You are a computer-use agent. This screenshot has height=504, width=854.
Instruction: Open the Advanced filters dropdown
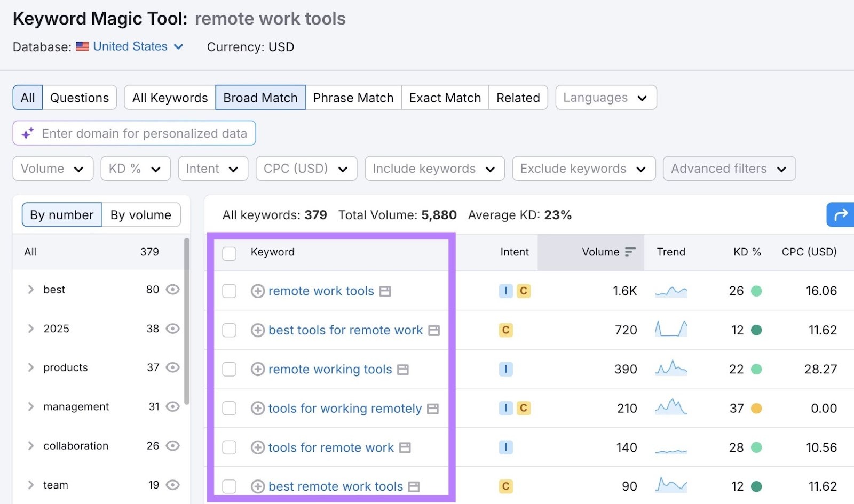[x=729, y=169]
